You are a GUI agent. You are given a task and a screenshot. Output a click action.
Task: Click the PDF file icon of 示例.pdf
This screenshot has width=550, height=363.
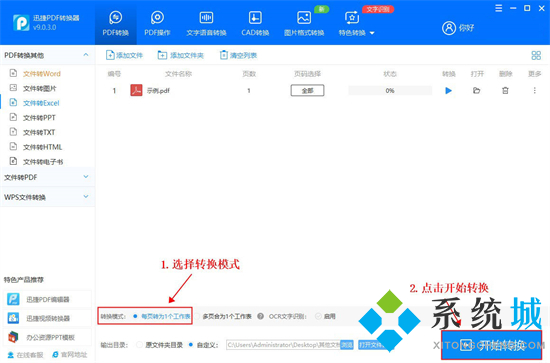[x=136, y=90]
